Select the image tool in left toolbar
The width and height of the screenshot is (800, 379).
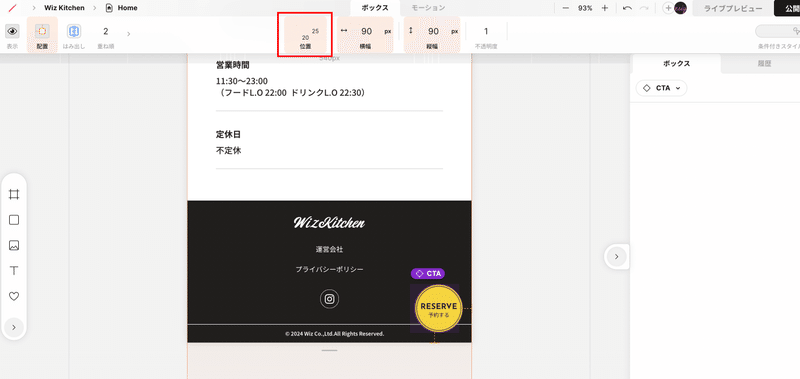14,245
